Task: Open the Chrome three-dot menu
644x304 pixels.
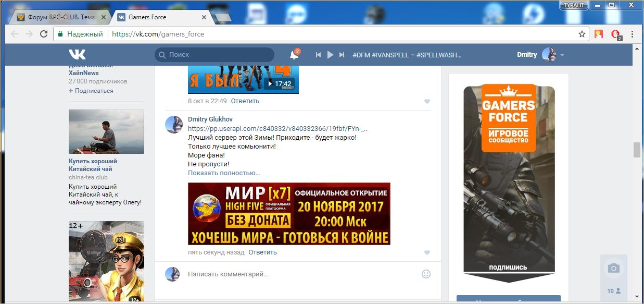Action: (633, 34)
